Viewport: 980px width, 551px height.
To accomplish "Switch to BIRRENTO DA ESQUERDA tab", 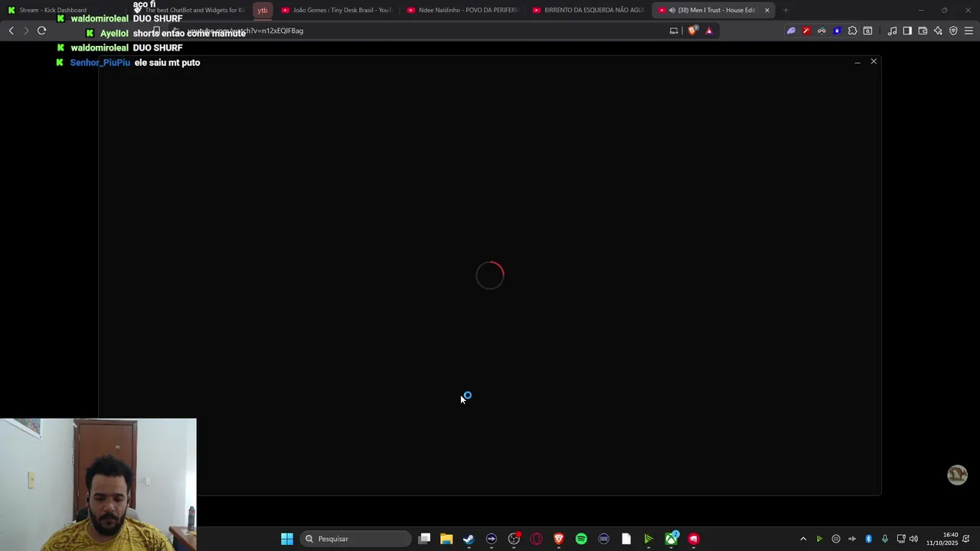I will [x=588, y=10].
